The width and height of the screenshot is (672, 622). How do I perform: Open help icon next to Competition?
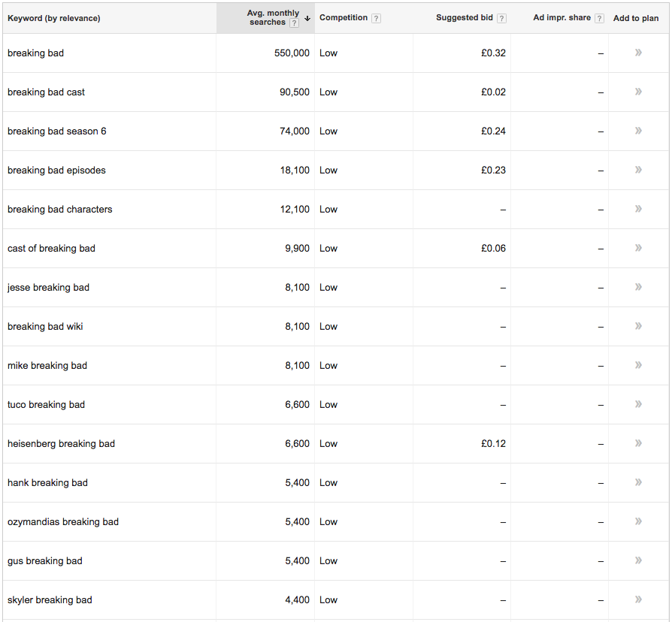(376, 19)
